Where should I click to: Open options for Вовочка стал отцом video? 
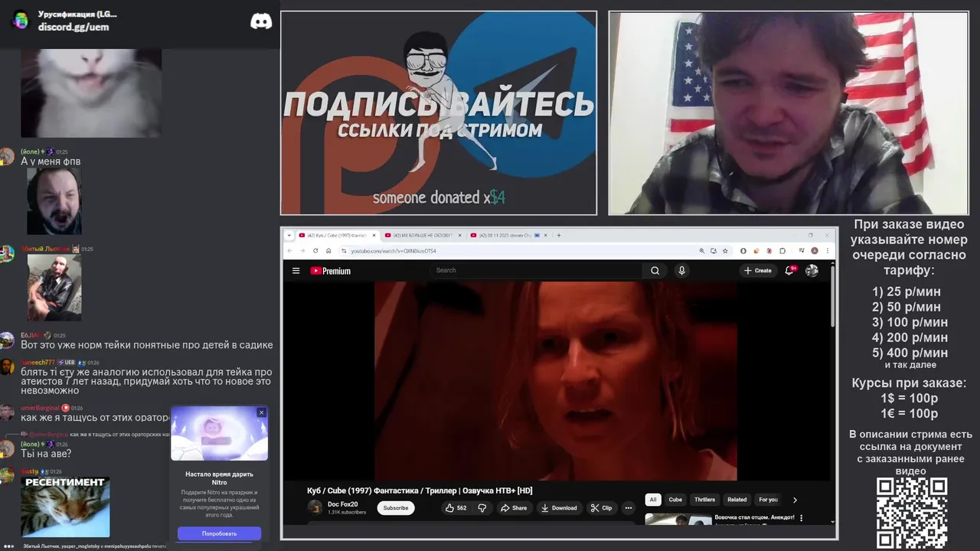click(x=802, y=518)
